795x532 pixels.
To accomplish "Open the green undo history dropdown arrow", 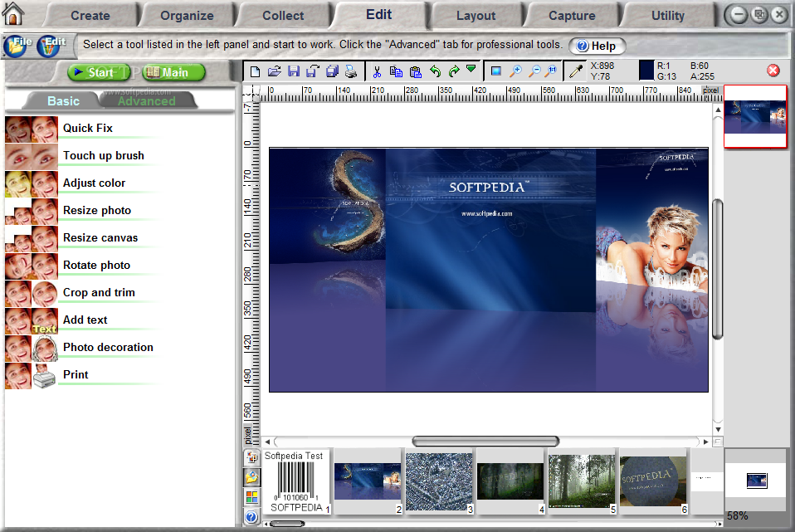I will click(x=471, y=68).
